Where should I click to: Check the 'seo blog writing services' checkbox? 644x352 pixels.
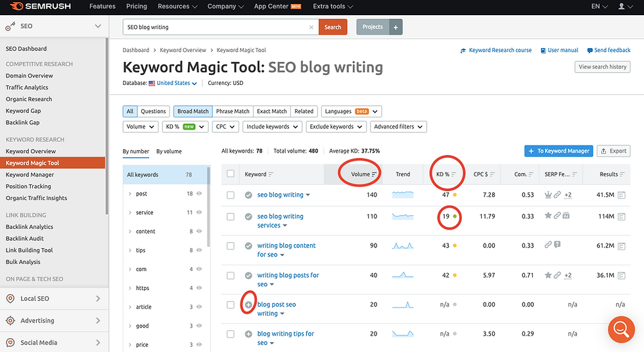(x=231, y=216)
